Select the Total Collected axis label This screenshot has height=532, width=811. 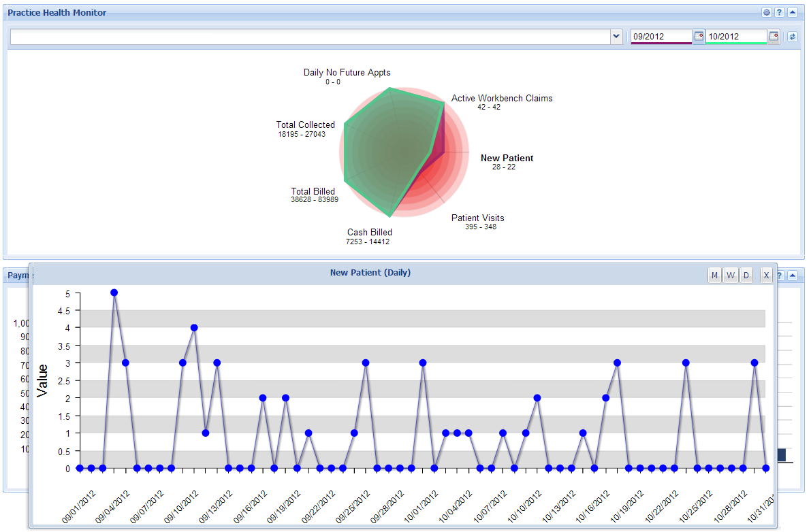coord(305,124)
